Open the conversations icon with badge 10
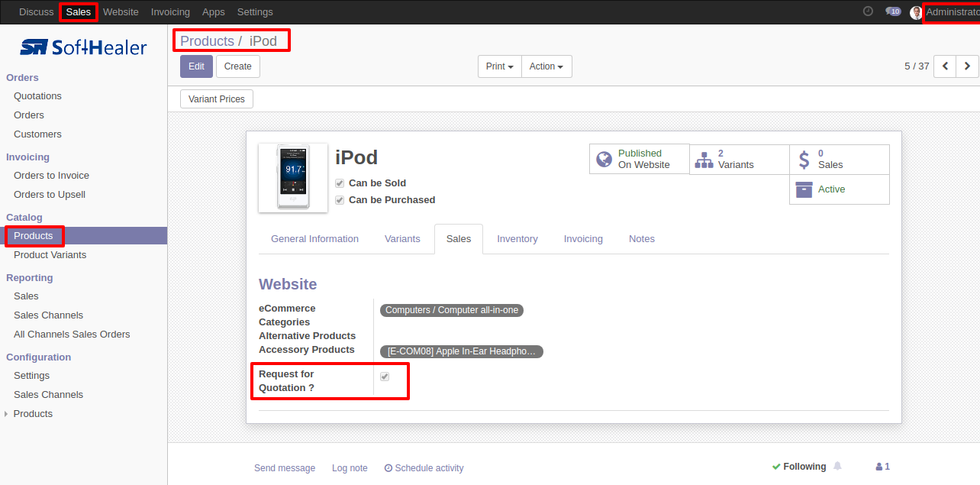 (x=893, y=11)
